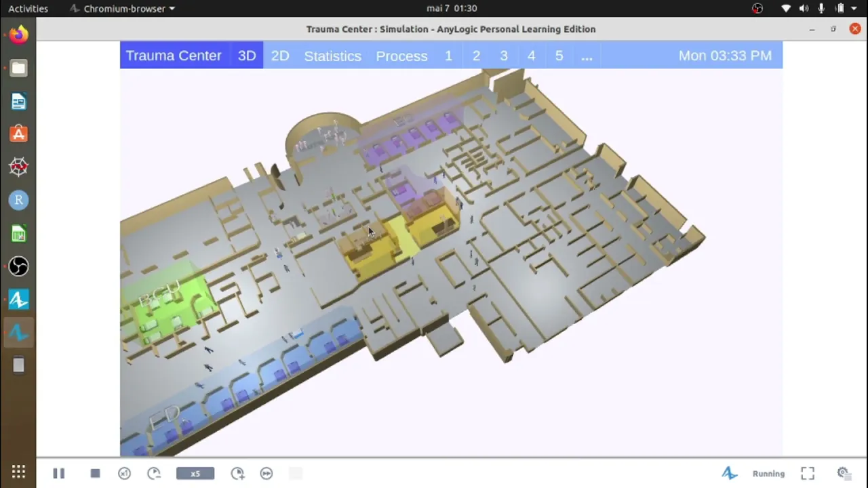The image size is (868, 488).
Task: Slow down the simulation speed
Action: pyautogui.click(x=154, y=474)
